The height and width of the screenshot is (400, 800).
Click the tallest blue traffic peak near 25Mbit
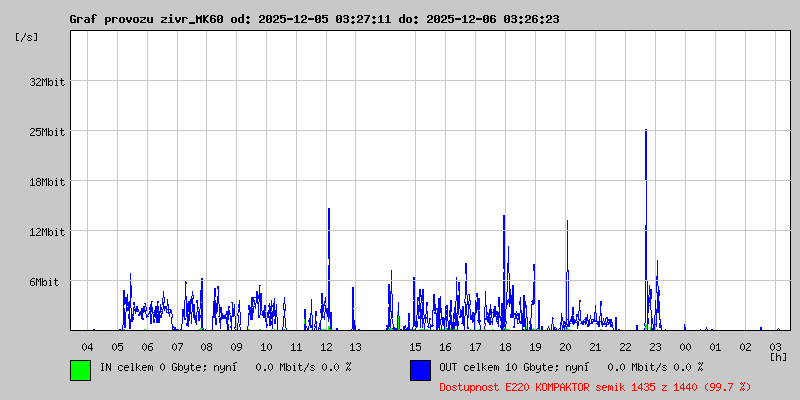coord(646,135)
